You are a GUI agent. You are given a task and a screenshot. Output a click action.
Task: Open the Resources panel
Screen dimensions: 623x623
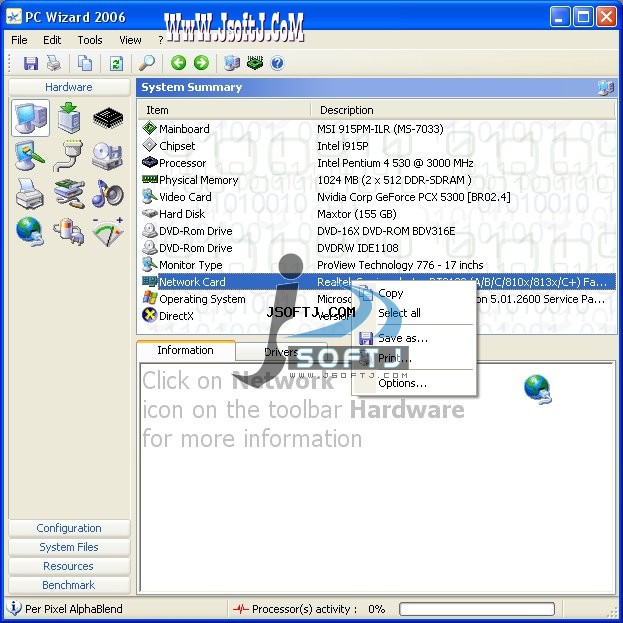(x=69, y=566)
